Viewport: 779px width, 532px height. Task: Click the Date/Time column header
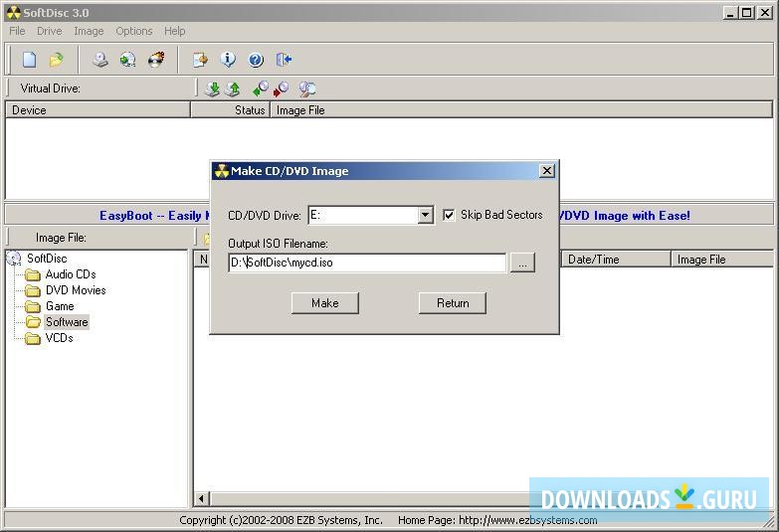[x=616, y=260]
